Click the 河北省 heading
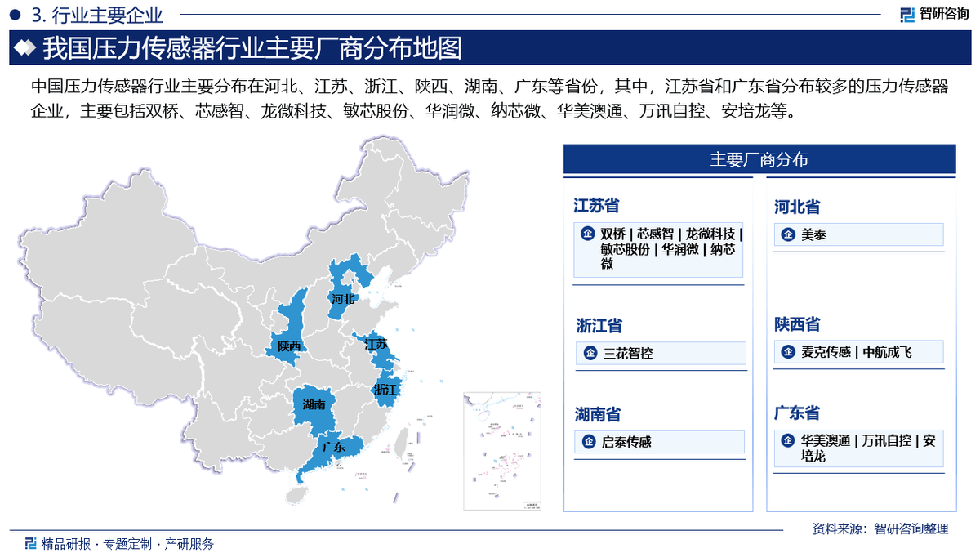Screen dimensions: 980x553 [797, 207]
